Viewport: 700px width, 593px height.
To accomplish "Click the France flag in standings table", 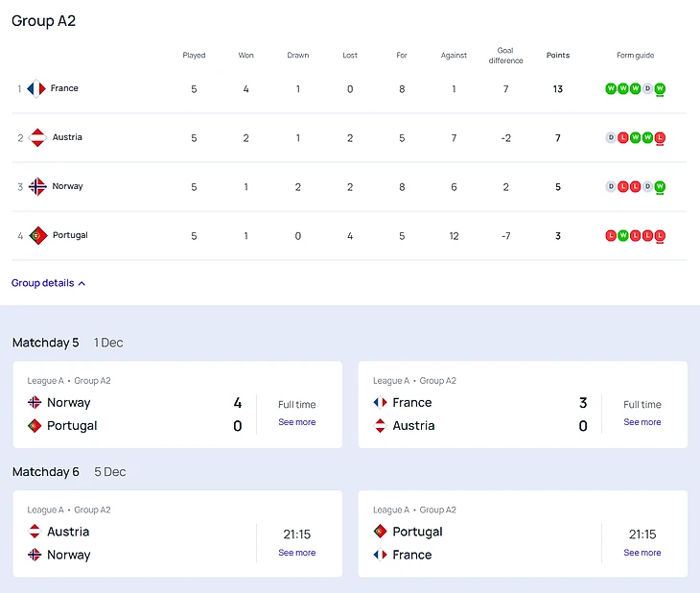I will click(36, 88).
